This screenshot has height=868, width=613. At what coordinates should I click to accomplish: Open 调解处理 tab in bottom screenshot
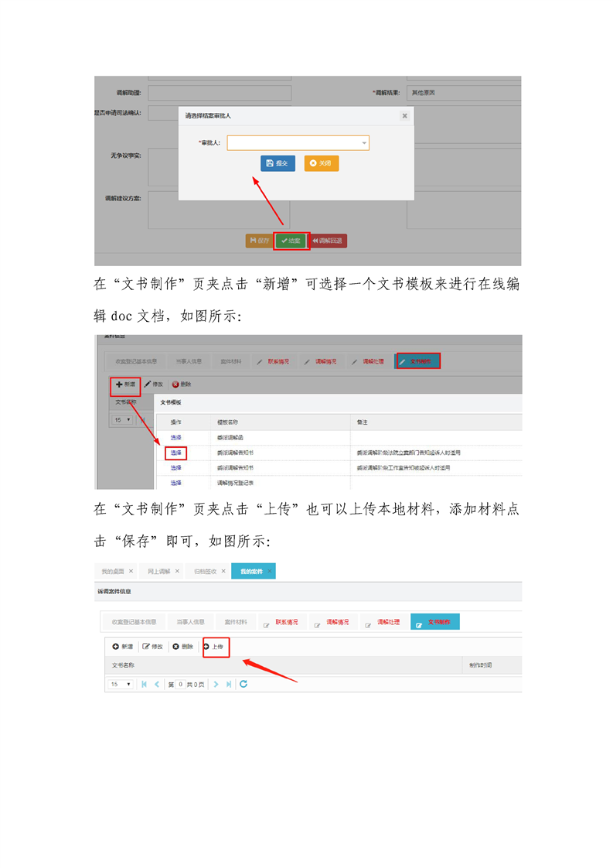384,622
